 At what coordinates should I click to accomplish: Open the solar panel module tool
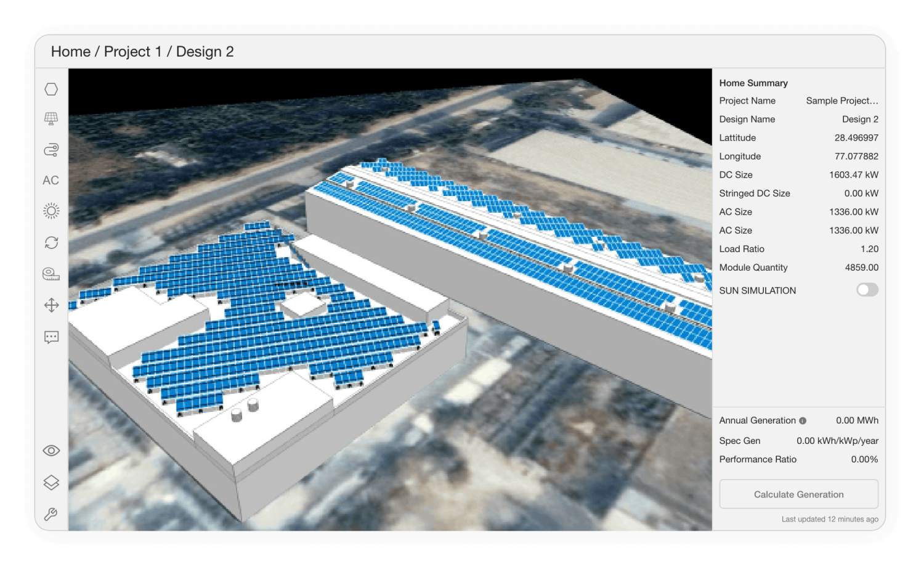[51, 119]
